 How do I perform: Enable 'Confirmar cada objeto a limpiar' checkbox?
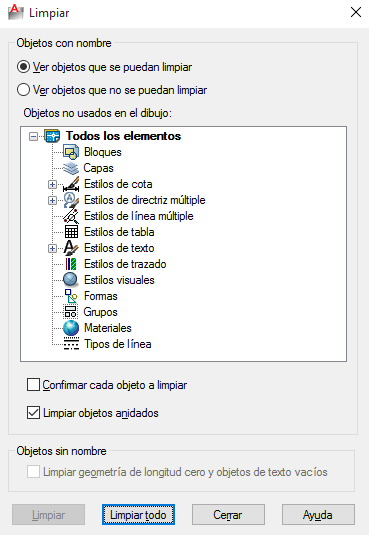33,385
